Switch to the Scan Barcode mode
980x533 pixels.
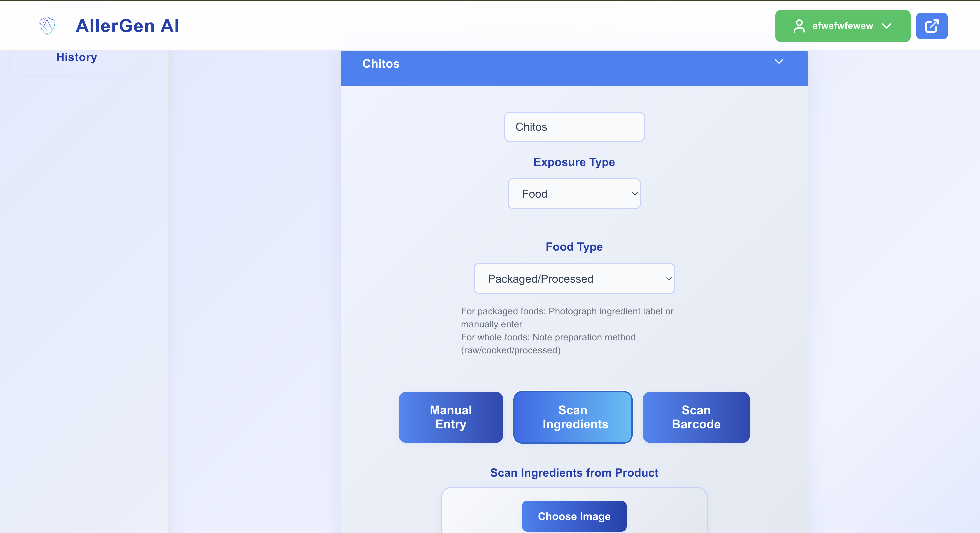click(696, 417)
